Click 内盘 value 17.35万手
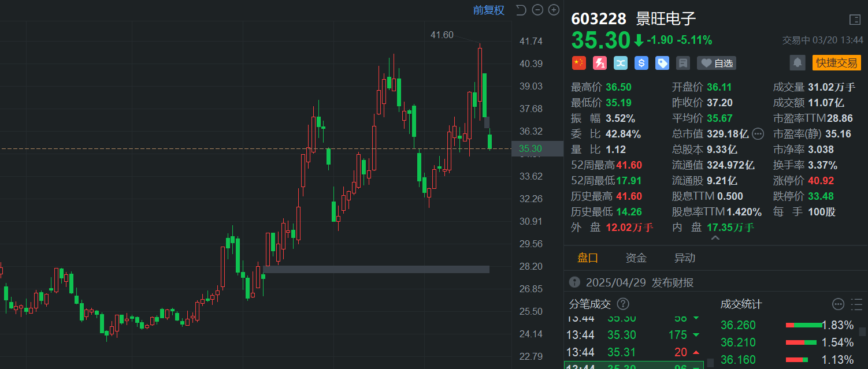The image size is (868, 369). [x=730, y=228]
